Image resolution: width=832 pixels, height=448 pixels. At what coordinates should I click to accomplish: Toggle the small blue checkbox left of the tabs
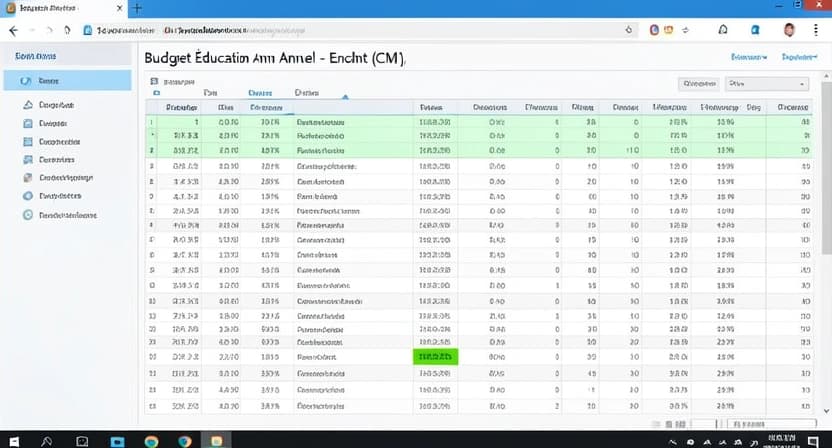(157, 93)
